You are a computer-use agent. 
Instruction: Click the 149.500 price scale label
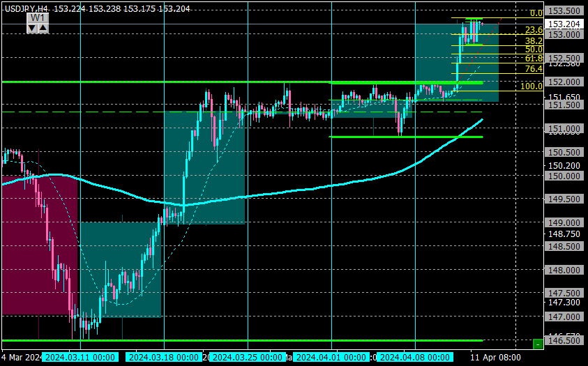tap(564, 199)
